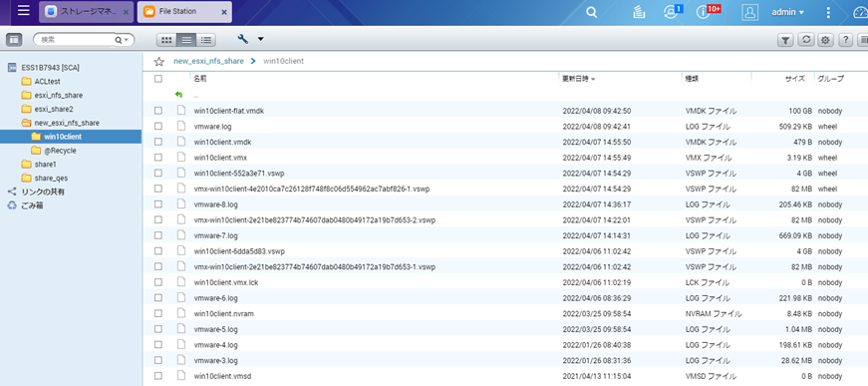Open the admin user dropdown

(787, 12)
